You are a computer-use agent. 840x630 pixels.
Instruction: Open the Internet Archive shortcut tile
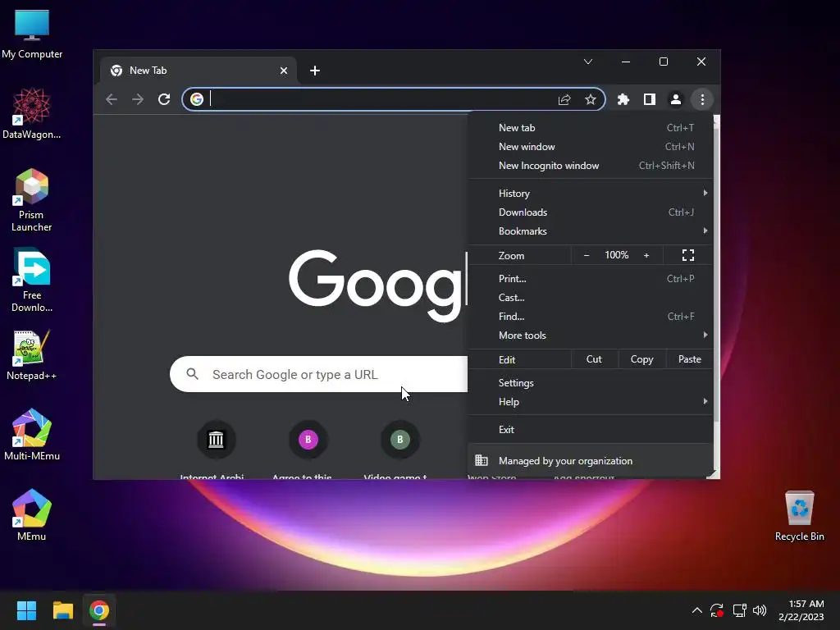(216, 440)
